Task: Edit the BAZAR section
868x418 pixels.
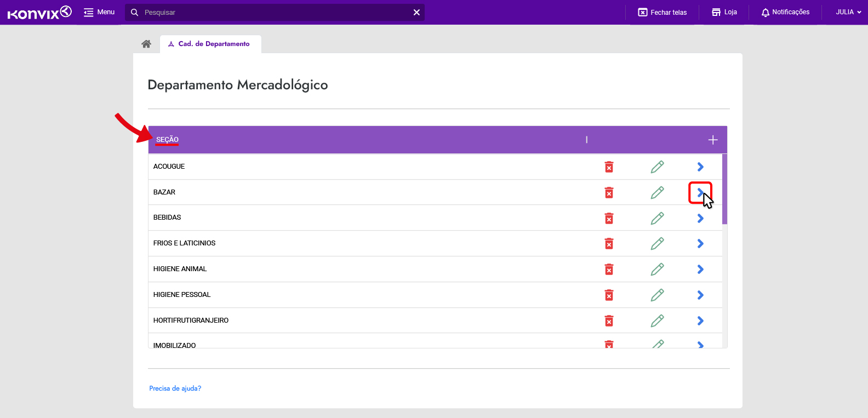Action: pyautogui.click(x=658, y=192)
